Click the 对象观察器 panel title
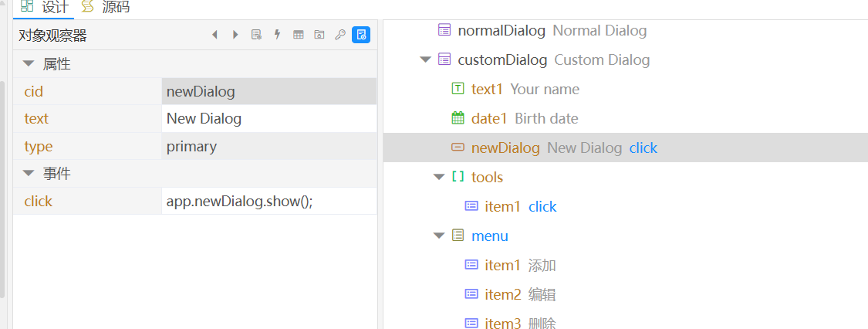The width and height of the screenshot is (868, 329). 52,36
